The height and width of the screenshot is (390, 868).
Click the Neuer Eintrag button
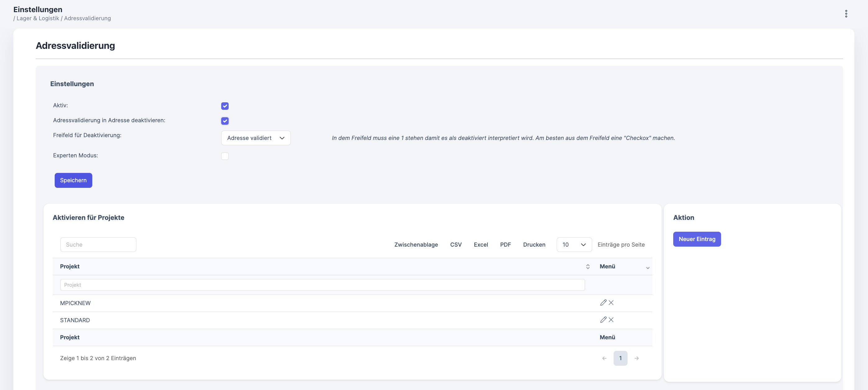pos(697,239)
